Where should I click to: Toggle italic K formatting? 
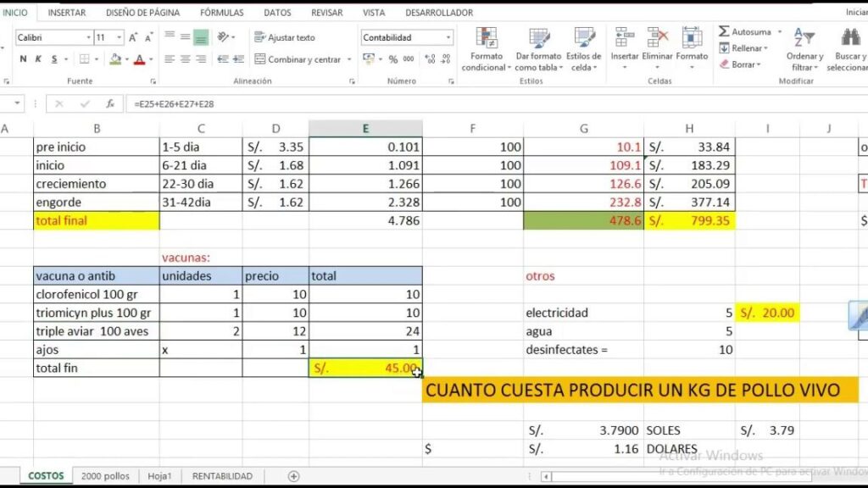tap(38, 59)
